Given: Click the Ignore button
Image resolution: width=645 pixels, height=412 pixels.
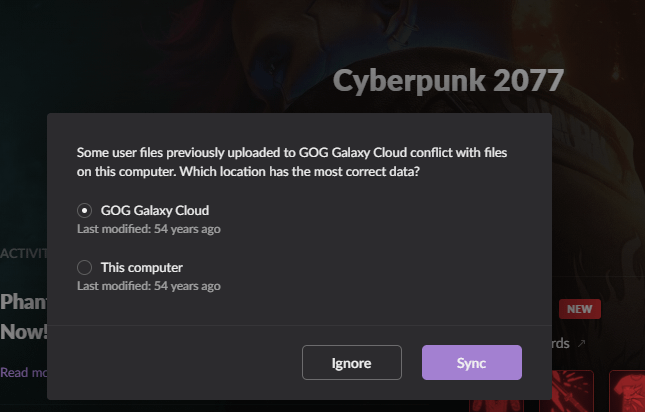Looking at the screenshot, I should pos(352,363).
